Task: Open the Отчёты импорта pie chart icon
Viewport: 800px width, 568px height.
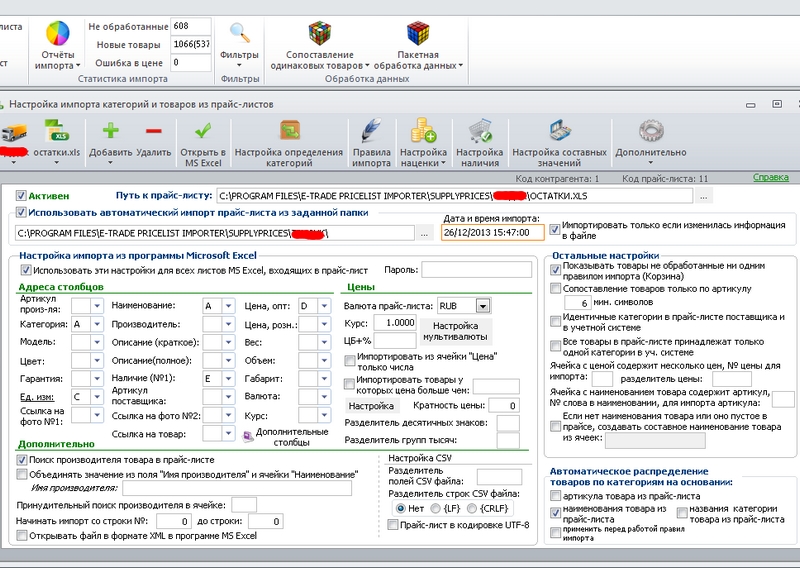Action: pos(58,34)
